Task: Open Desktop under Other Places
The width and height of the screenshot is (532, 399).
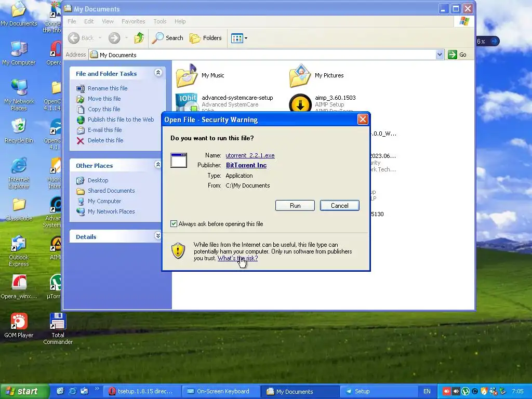Action: (x=98, y=180)
